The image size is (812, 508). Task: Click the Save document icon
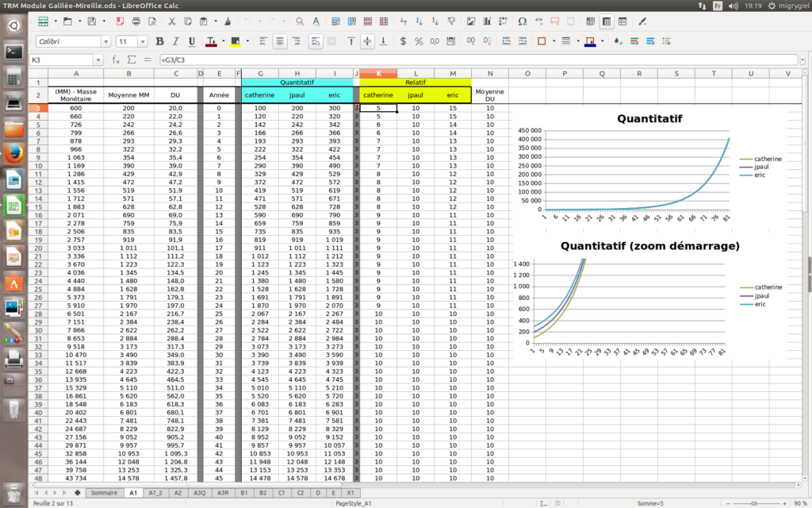click(91, 21)
